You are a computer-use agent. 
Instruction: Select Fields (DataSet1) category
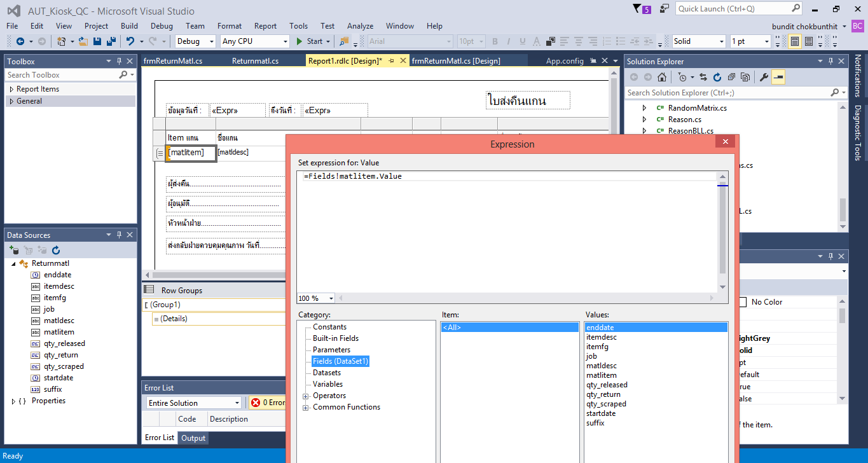tap(341, 361)
